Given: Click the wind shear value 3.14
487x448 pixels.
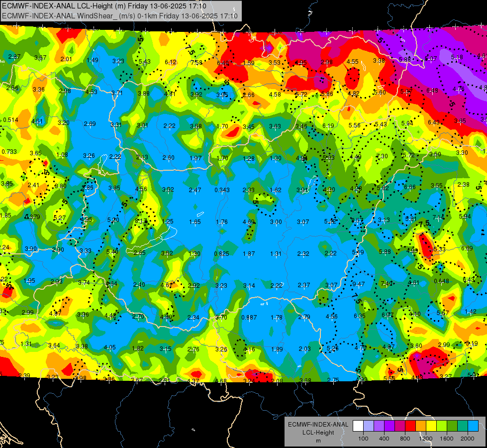Looking at the screenshot, I should pyautogui.click(x=249, y=285).
